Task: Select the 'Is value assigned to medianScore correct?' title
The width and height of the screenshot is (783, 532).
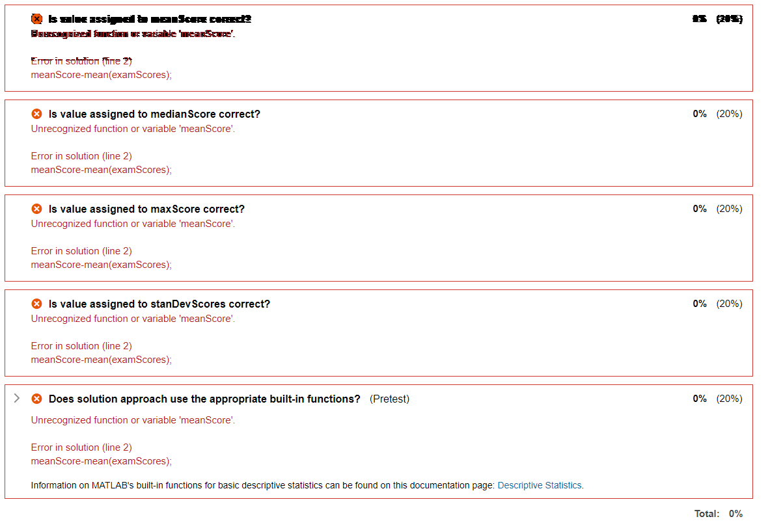Action: [x=154, y=114]
